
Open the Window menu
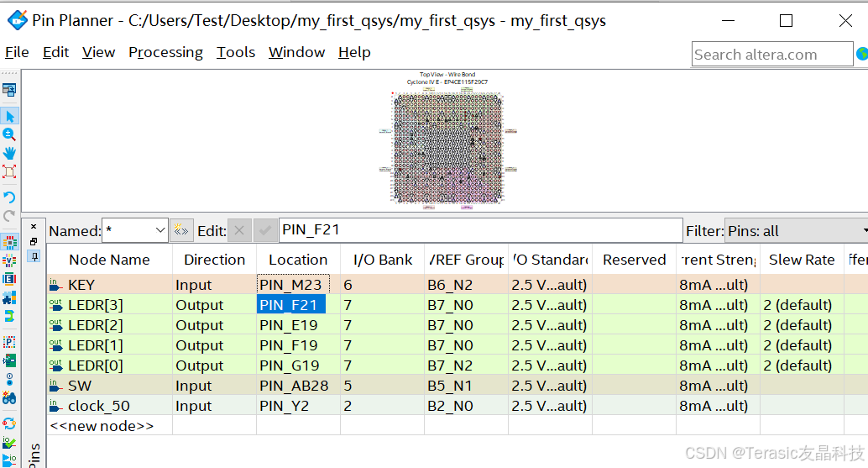tap(296, 52)
